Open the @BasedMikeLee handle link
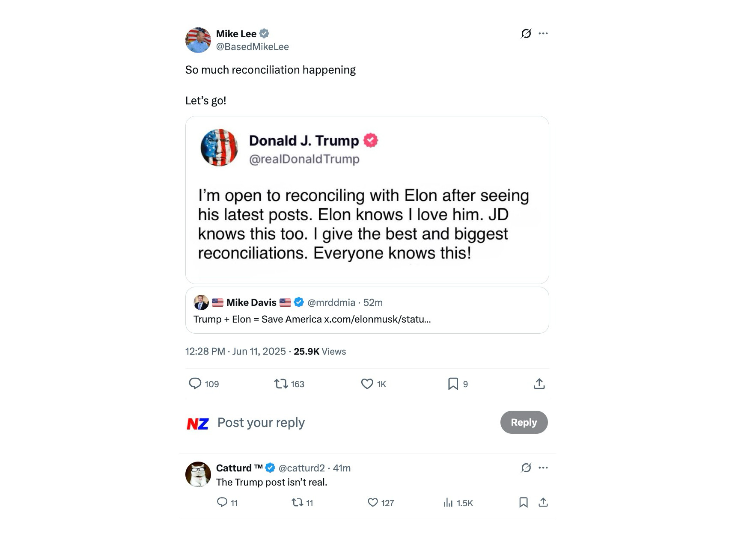This screenshot has height=560, width=735. (252, 47)
